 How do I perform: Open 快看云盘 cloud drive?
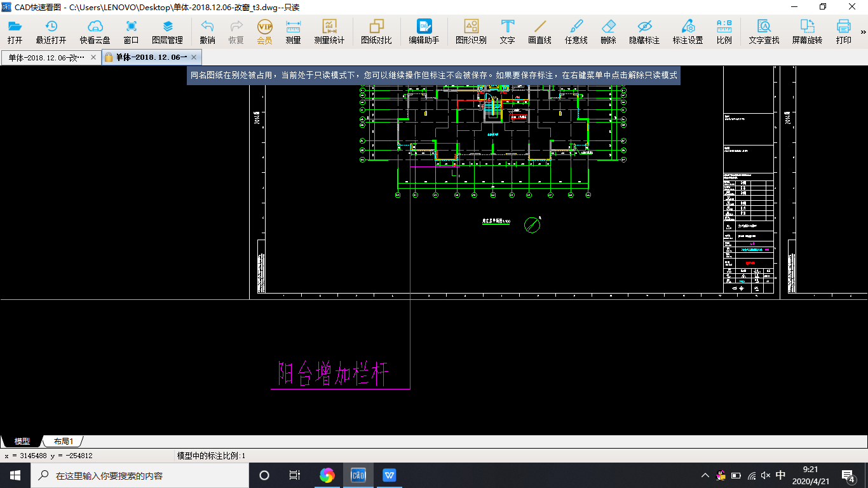click(x=95, y=32)
